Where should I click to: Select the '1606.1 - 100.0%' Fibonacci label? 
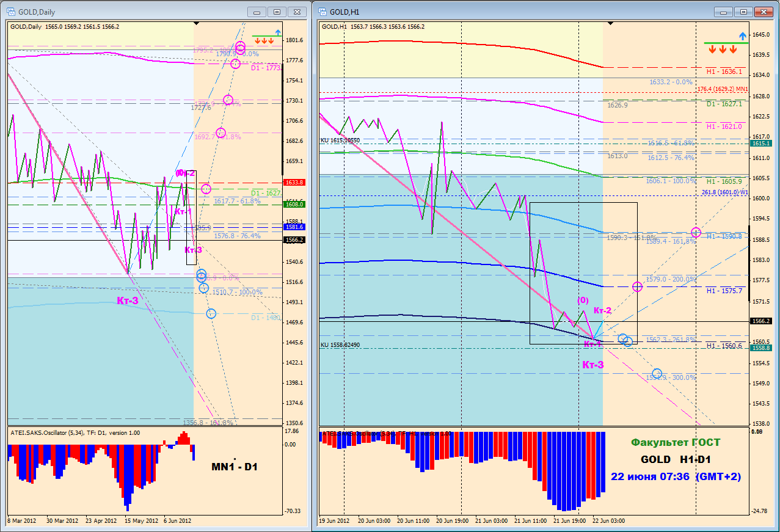pyautogui.click(x=671, y=181)
